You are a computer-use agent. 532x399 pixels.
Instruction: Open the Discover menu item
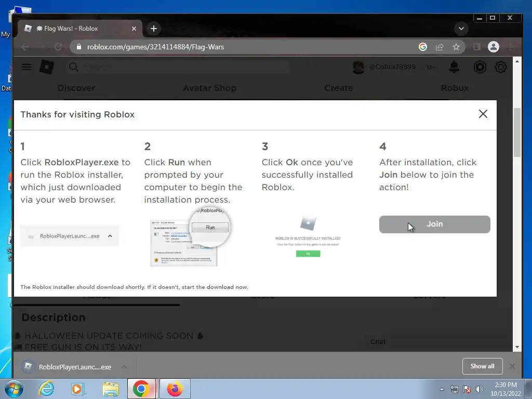[76, 88]
